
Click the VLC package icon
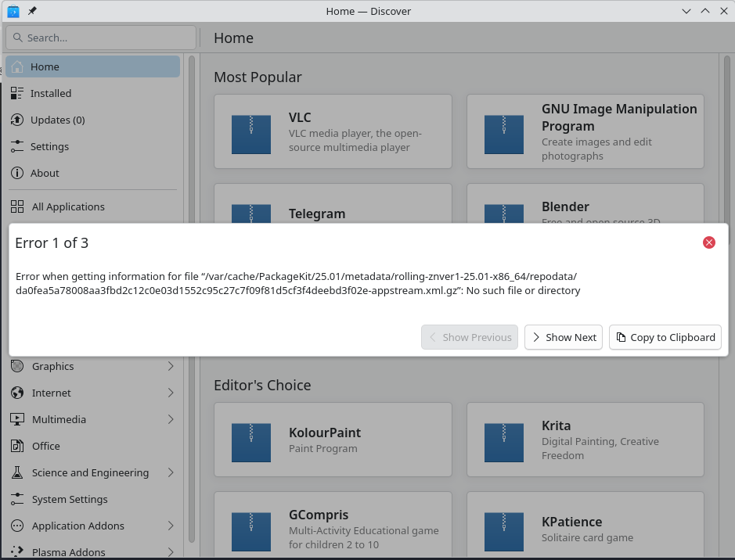point(251,135)
